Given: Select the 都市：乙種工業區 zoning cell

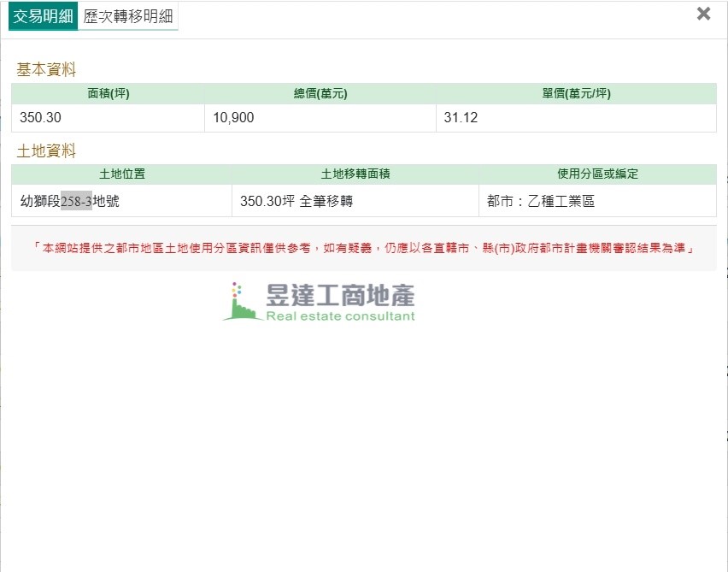Looking at the screenshot, I should pyautogui.click(x=540, y=202).
